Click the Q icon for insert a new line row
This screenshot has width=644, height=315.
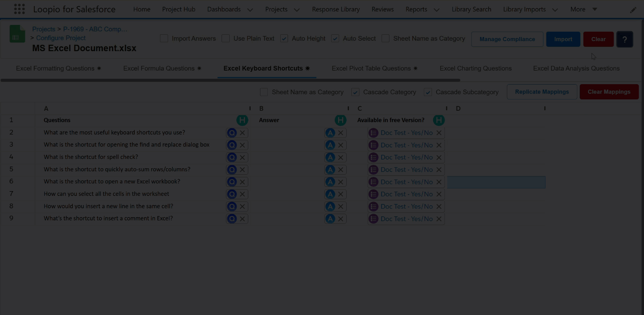(232, 206)
